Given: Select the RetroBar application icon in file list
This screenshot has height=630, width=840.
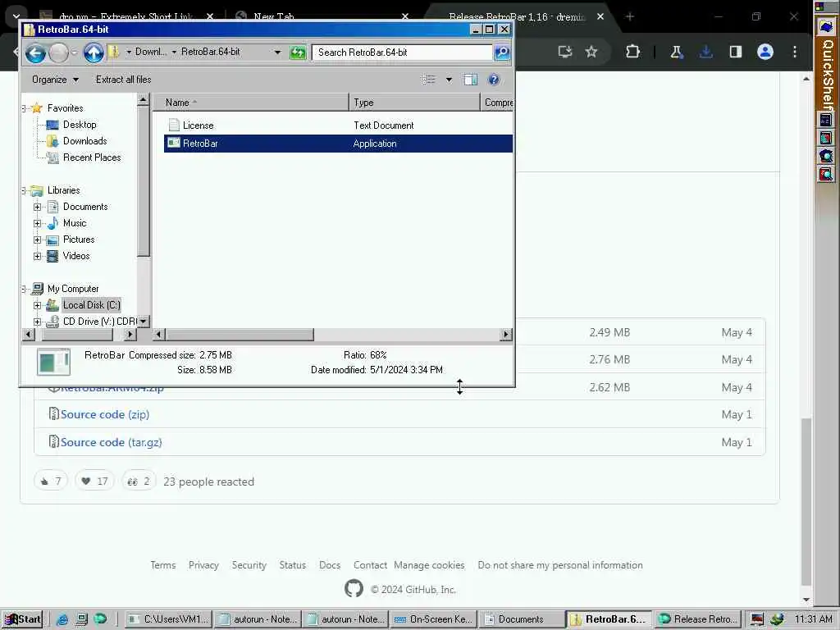Looking at the screenshot, I should (174, 143).
